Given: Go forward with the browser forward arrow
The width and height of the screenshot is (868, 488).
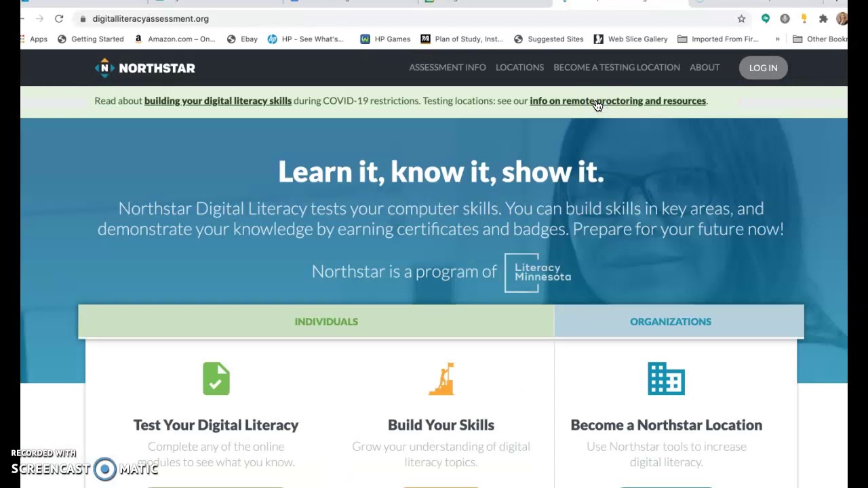Looking at the screenshot, I should pyautogui.click(x=39, y=19).
